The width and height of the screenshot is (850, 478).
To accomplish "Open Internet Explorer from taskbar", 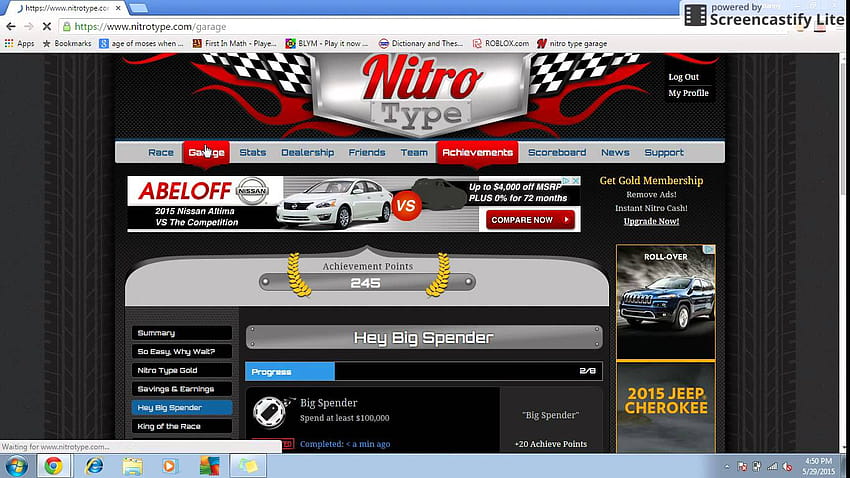I will 94,466.
